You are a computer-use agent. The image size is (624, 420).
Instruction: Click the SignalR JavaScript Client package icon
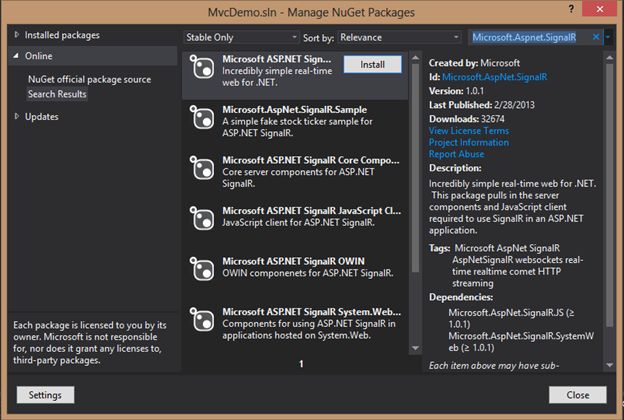click(203, 222)
